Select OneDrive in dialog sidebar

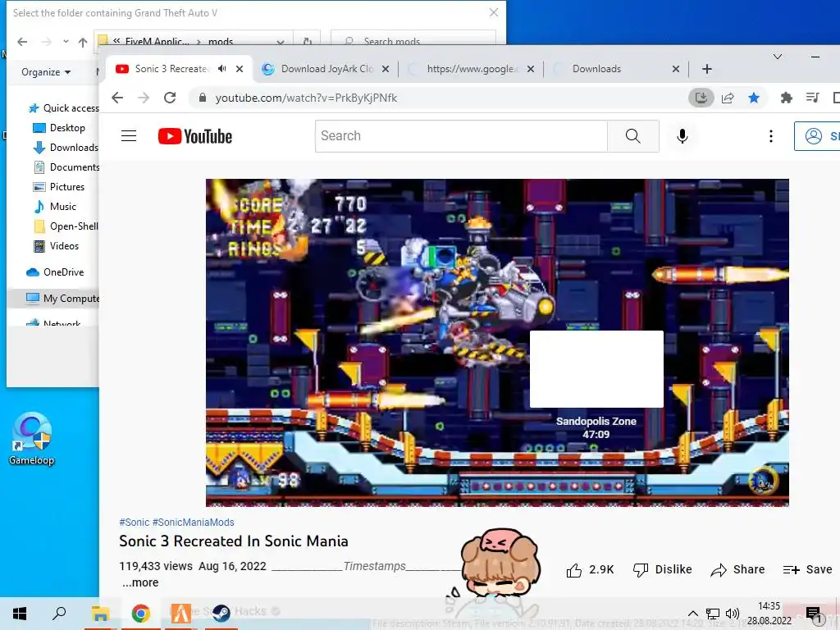55,272
